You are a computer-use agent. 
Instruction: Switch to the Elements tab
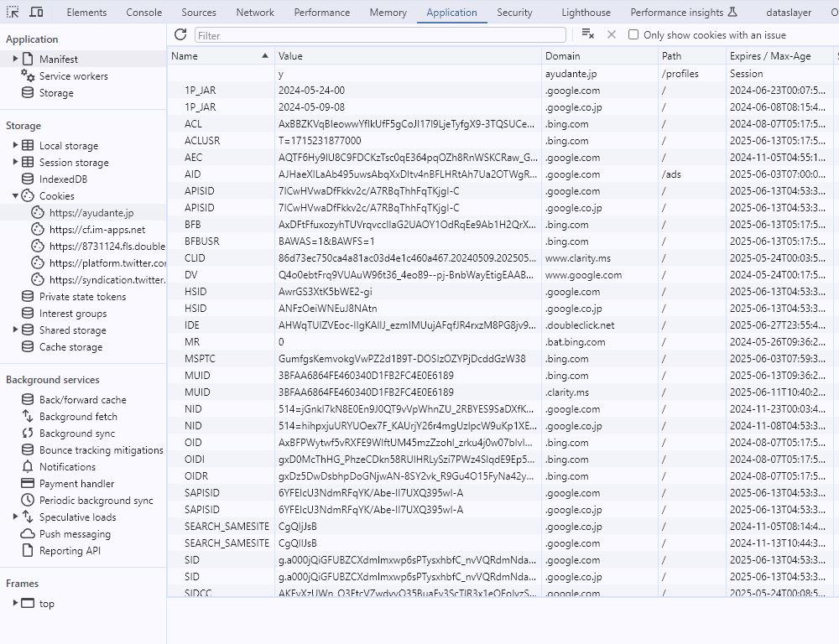click(x=86, y=13)
